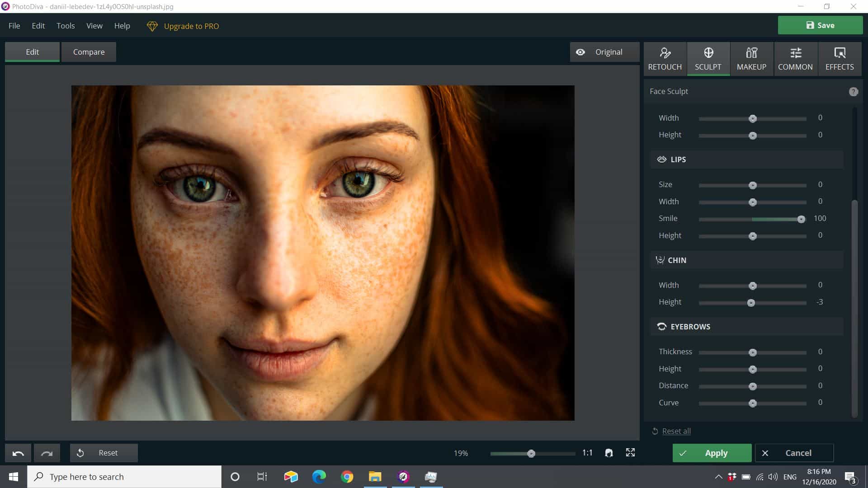Undo the last edit with the undo arrow

[x=18, y=452]
